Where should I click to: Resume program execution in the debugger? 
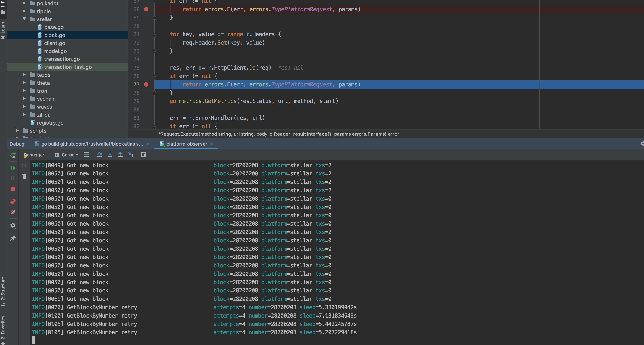(x=13, y=168)
